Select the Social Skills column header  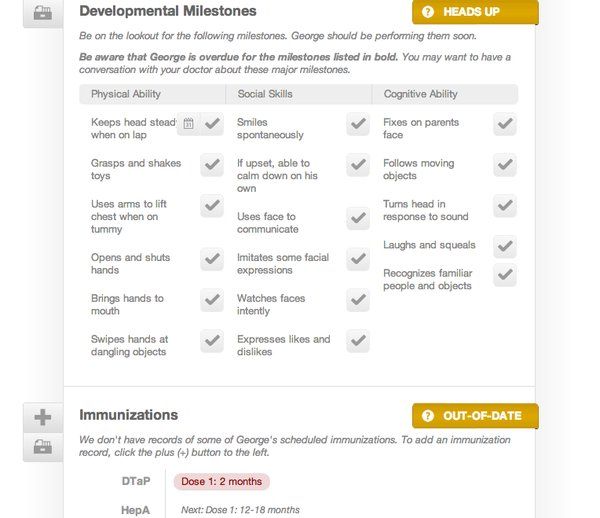299,94
